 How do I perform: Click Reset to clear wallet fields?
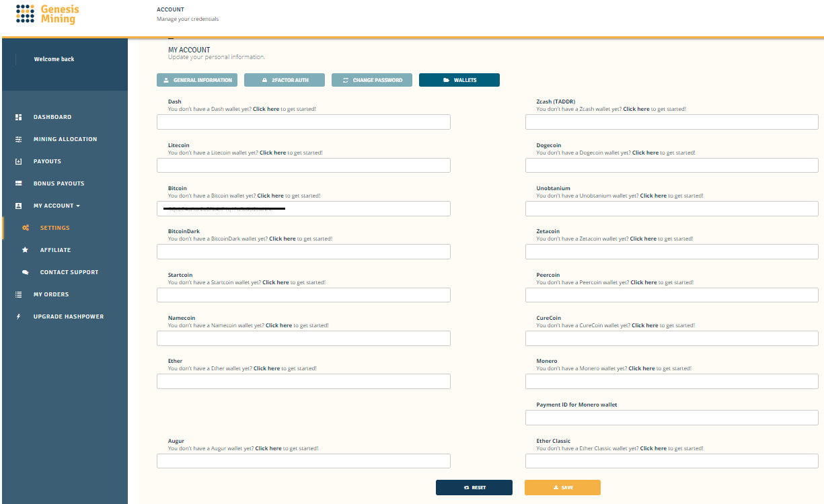click(x=474, y=487)
